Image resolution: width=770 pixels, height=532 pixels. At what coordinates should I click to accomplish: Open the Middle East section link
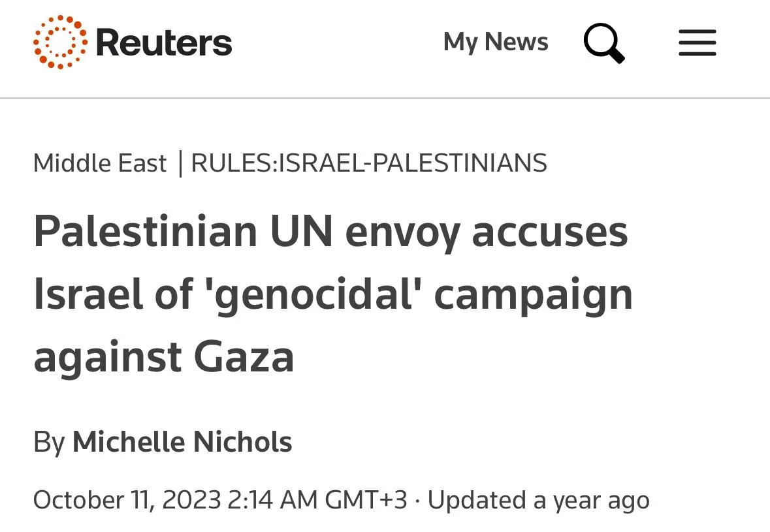point(100,163)
